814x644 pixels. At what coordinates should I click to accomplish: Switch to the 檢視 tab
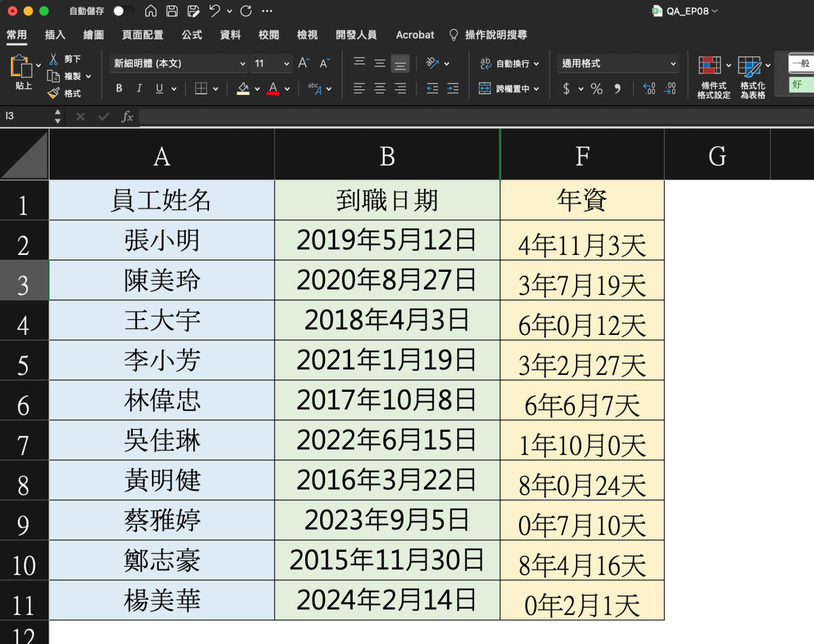tap(307, 35)
